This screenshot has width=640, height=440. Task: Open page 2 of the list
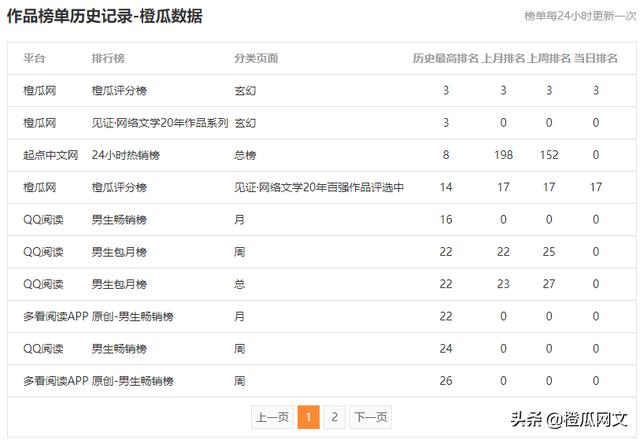tap(335, 417)
